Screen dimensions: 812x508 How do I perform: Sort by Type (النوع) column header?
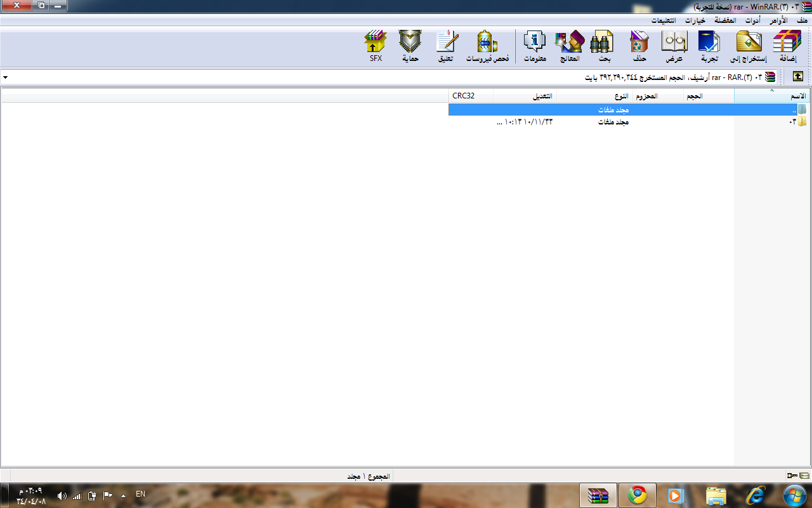pos(594,97)
